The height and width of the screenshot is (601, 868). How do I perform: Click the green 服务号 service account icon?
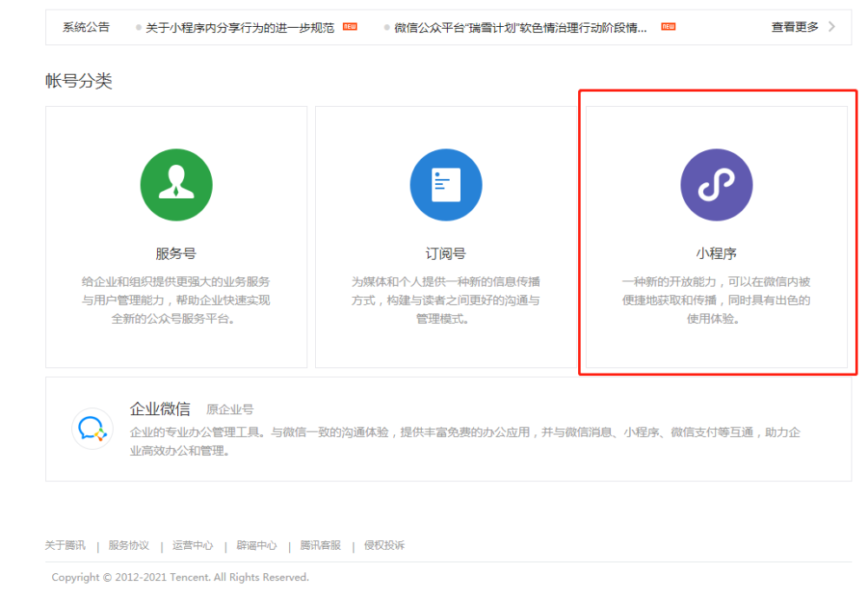(x=176, y=185)
